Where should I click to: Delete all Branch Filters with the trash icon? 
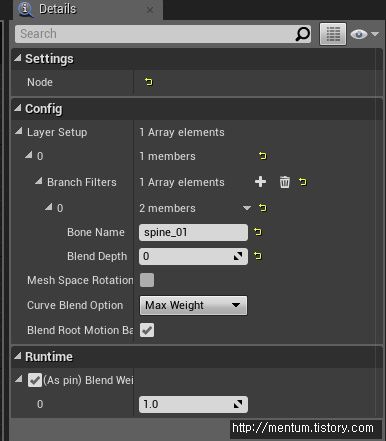(x=285, y=182)
